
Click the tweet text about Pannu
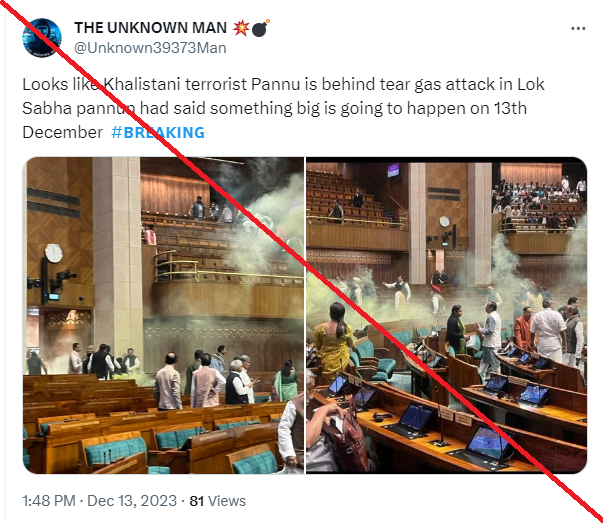[x=283, y=108]
